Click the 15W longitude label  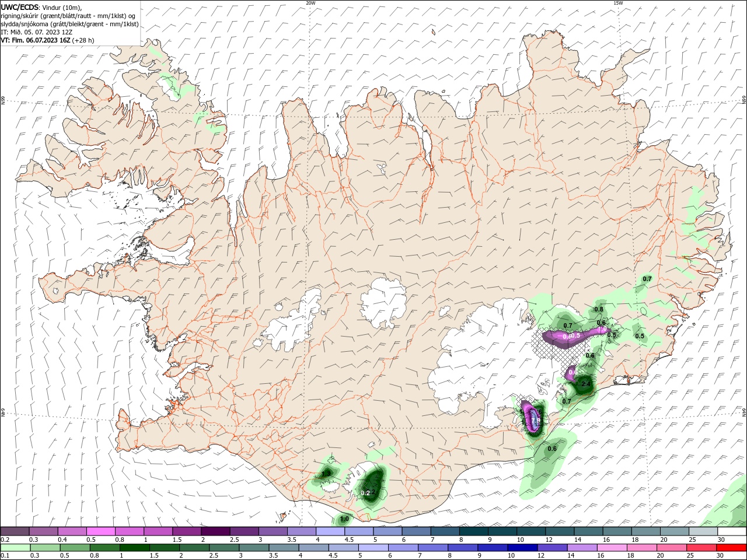pyautogui.click(x=618, y=3)
